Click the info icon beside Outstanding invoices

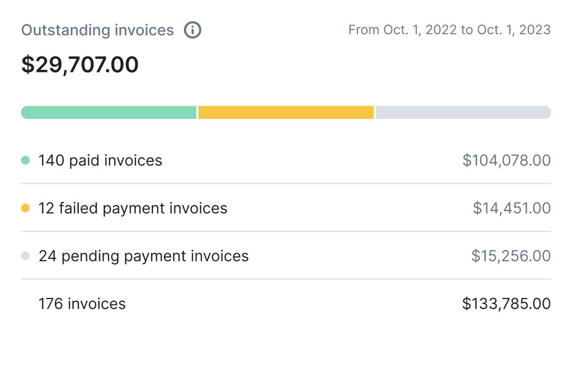click(x=192, y=30)
